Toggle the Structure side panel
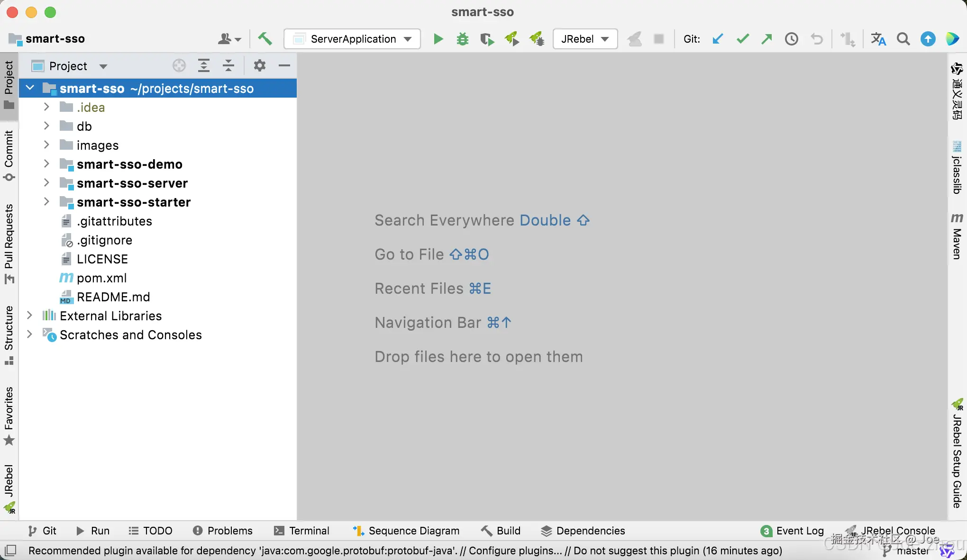 (9, 334)
